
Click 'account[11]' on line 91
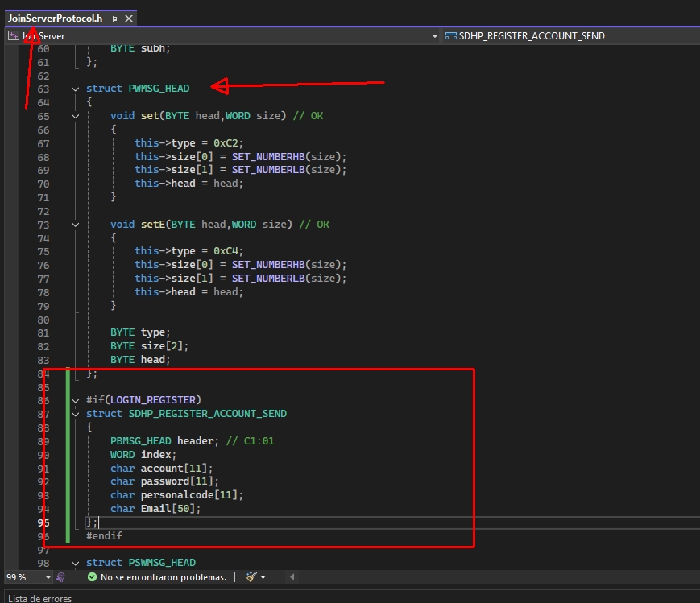(x=174, y=469)
